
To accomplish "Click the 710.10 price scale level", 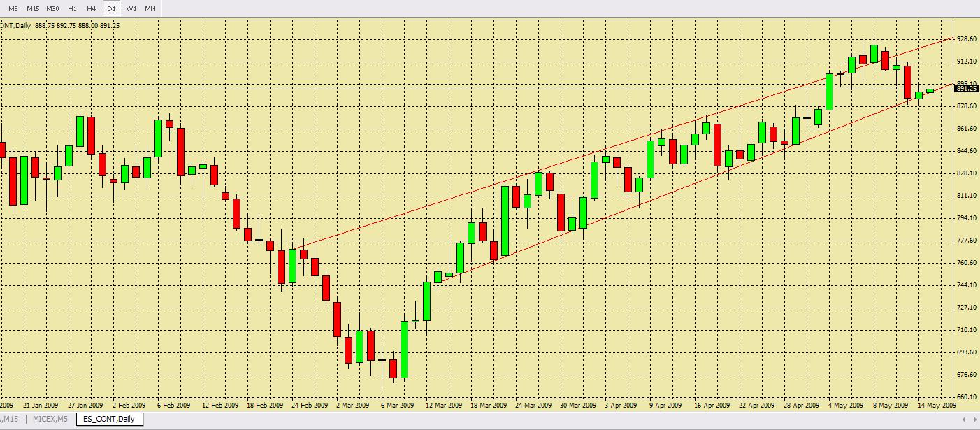I will point(967,330).
